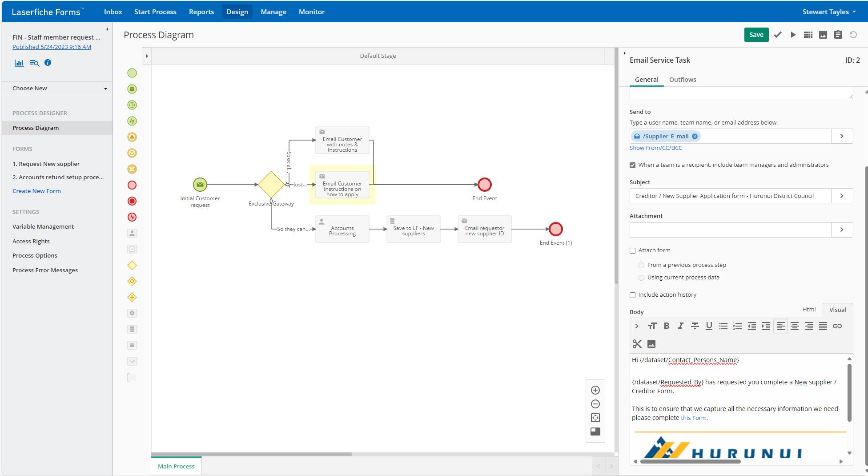
Task: Click the Run process play icon
Action: point(793,35)
